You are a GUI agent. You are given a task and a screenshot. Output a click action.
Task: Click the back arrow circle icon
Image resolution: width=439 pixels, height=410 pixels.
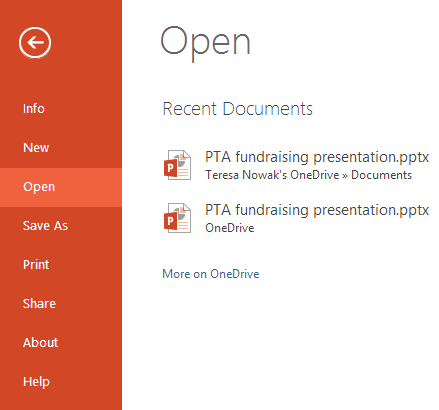(35, 43)
